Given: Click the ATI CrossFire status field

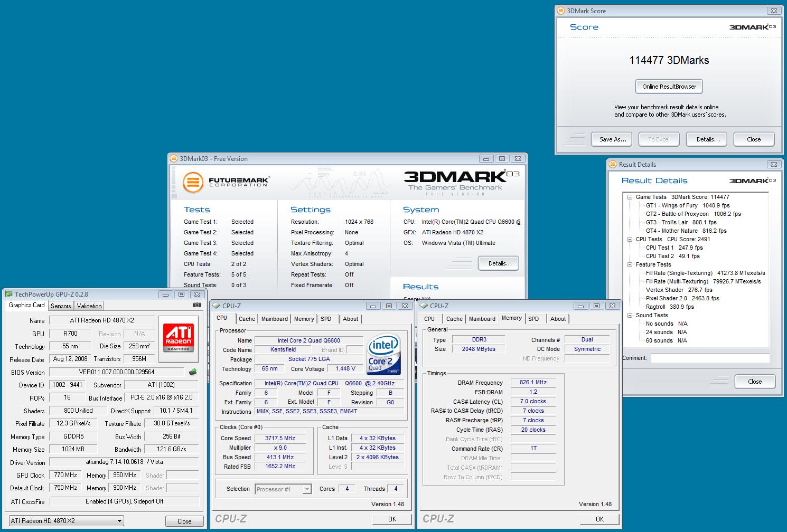Looking at the screenshot, I should 124,501.
